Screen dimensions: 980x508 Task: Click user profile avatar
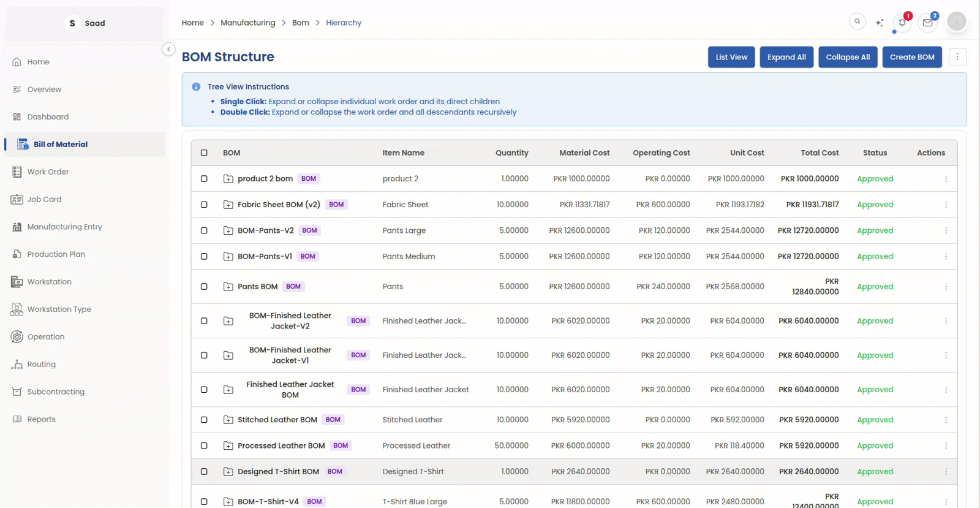coord(956,21)
